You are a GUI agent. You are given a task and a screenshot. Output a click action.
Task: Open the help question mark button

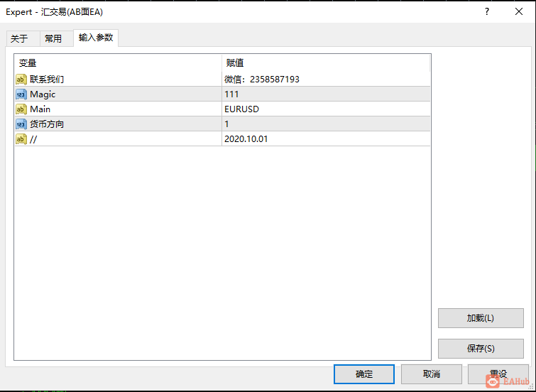(x=487, y=11)
